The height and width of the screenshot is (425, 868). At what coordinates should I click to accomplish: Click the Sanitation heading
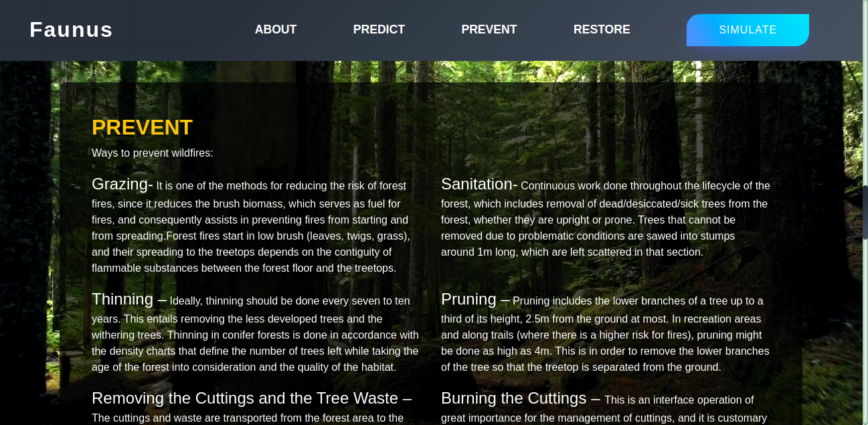pyautogui.click(x=479, y=184)
